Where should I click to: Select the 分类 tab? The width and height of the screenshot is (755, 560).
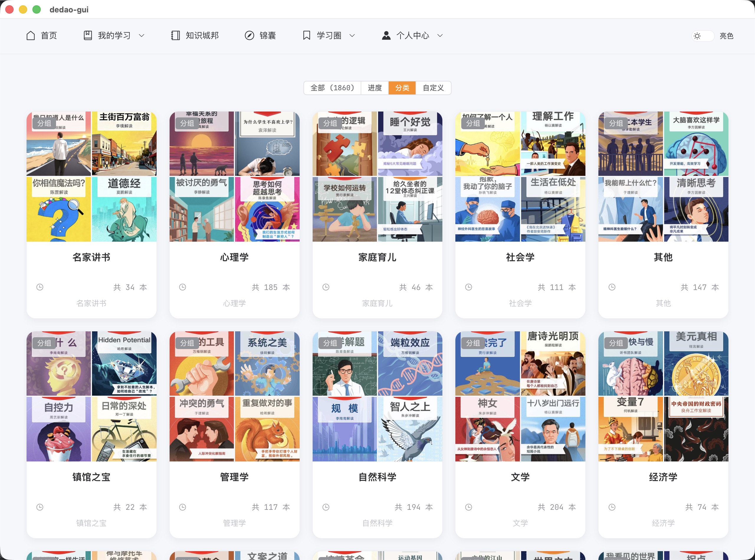click(402, 88)
